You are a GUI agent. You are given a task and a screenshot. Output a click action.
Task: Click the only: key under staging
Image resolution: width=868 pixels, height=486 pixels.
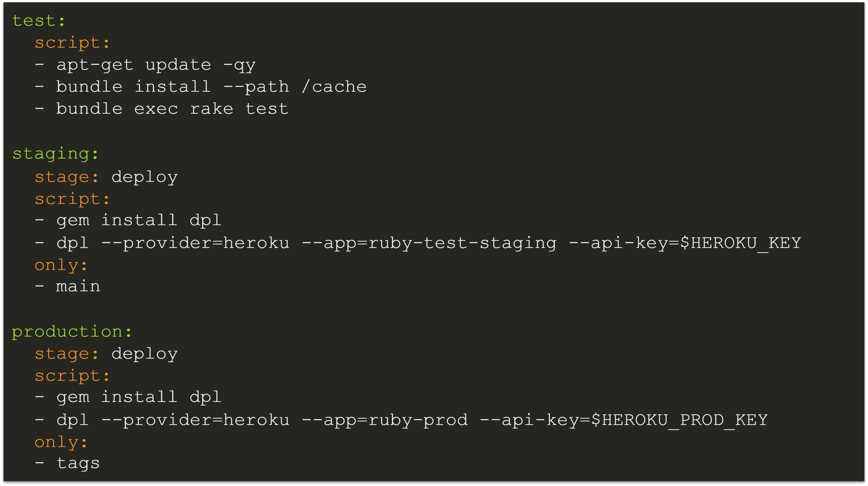point(61,266)
